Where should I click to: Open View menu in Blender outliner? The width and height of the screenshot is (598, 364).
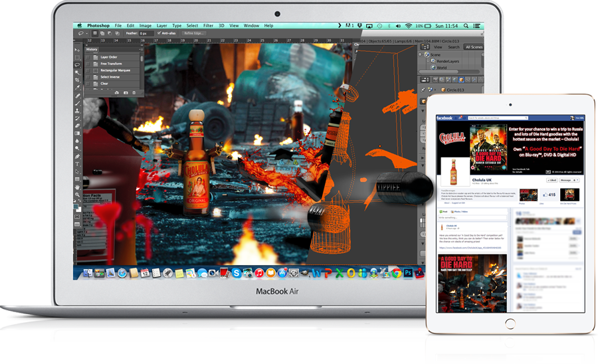[x=438, y=47]
